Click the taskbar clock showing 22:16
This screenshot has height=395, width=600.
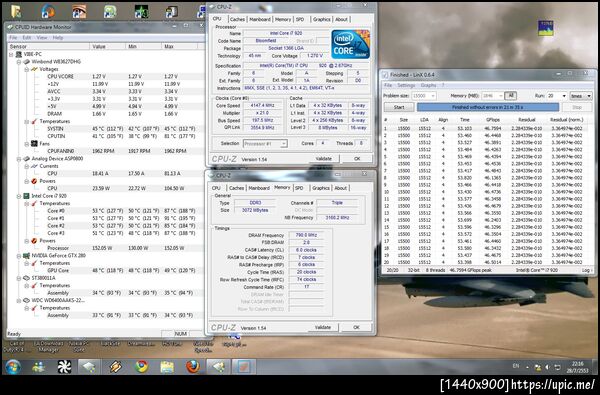coord(578,367)
